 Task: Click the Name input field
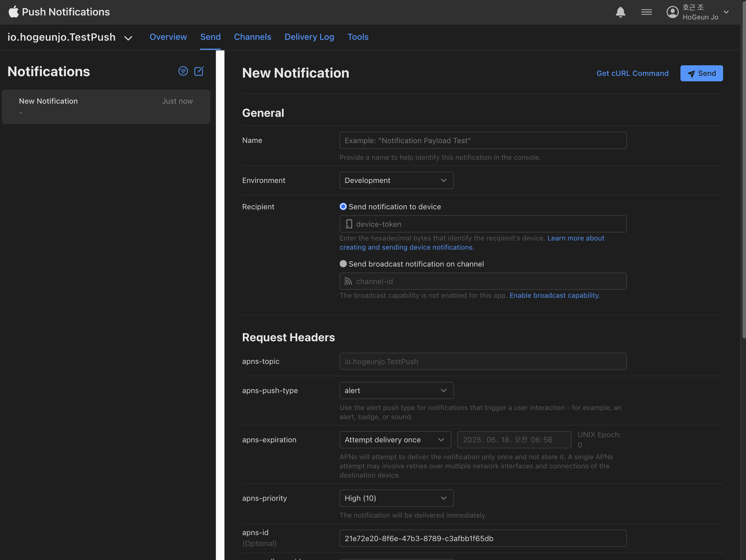point(483,140)
